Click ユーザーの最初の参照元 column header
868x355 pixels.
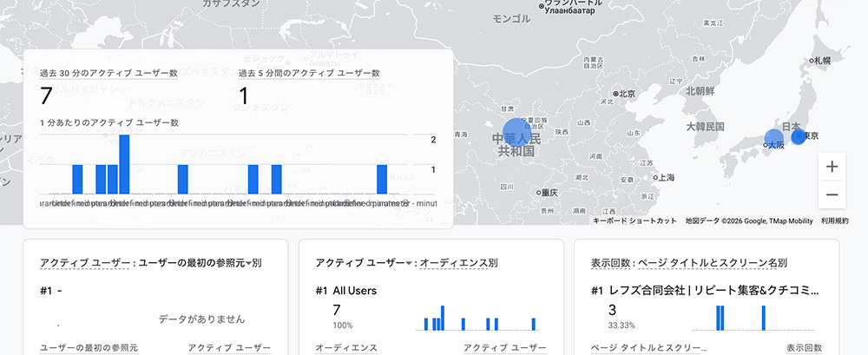click(89, 348)
